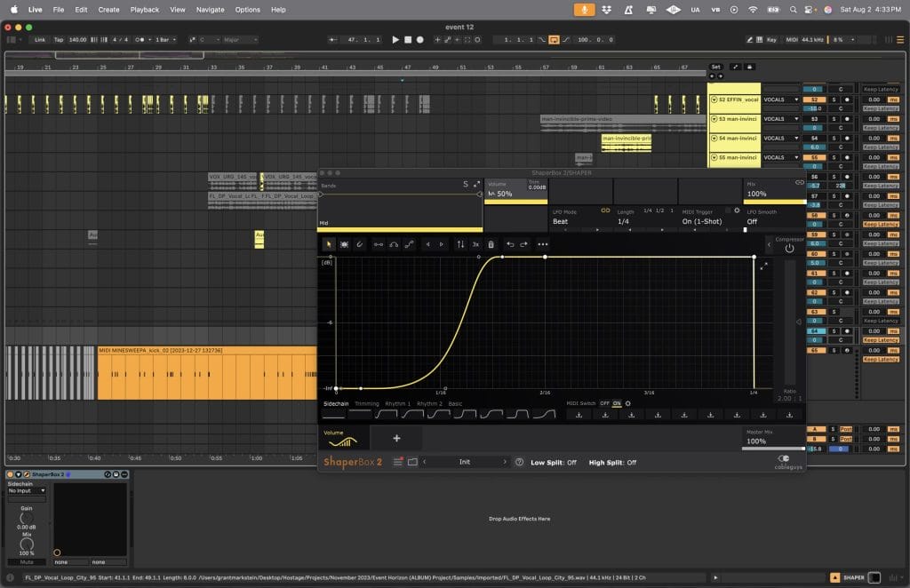Image resolution: width=910 pixels, height=588 pixels.
Task: Add a new shaper with the plus button
Action: (x=396, y=438)
